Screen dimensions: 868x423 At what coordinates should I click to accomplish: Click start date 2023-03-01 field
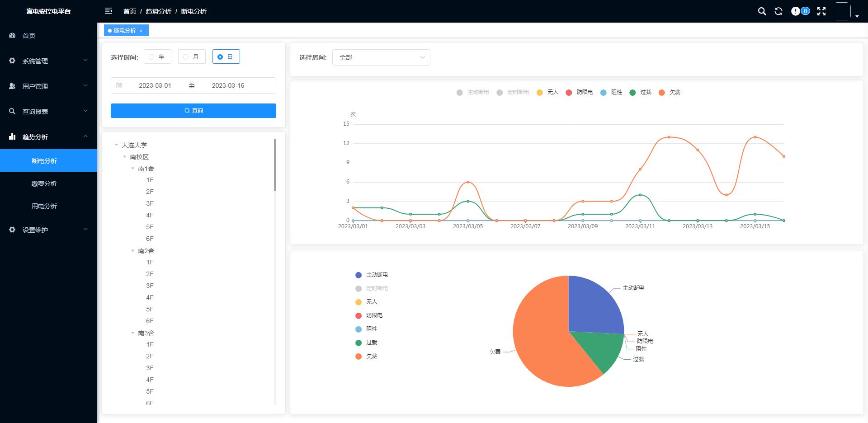click(x=155, y=85)
